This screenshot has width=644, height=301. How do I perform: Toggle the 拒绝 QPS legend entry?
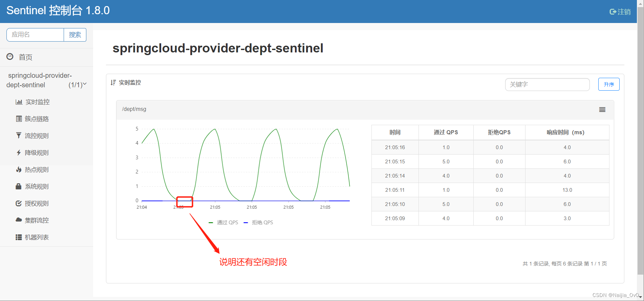point(258,222)
